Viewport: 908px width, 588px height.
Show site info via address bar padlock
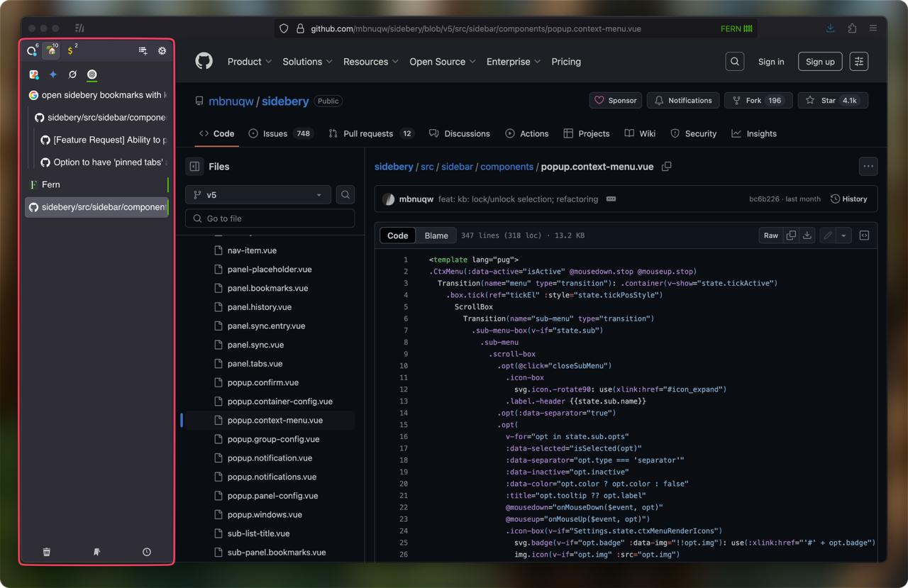[300, 28]
